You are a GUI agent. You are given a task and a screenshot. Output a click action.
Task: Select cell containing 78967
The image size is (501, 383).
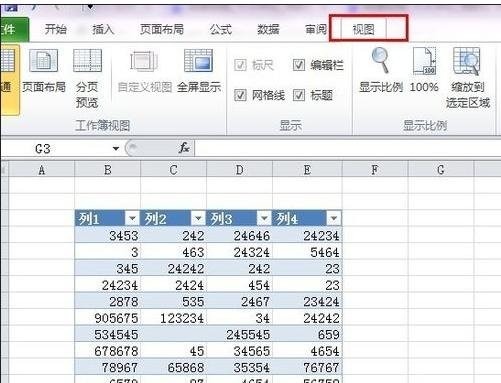click(107, 367)
